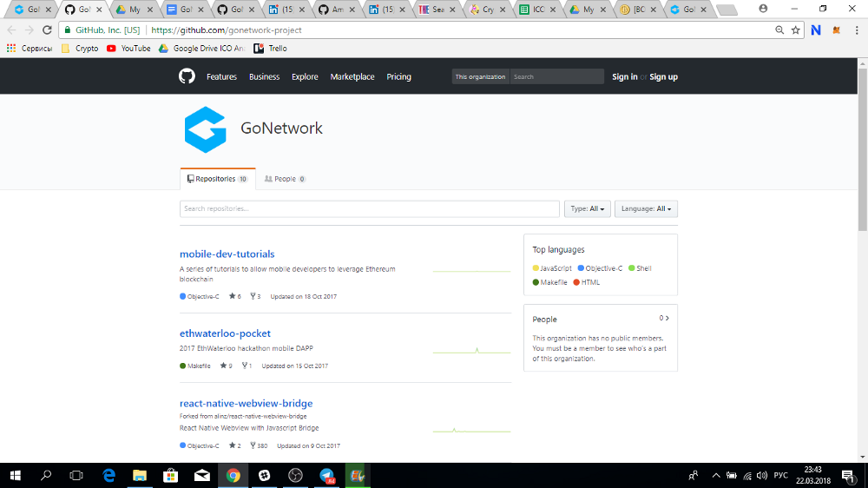Open Telegram from the taskbar
Viewport: 868px width, 488px height.
pyautogui.click(x=326, y=475)
